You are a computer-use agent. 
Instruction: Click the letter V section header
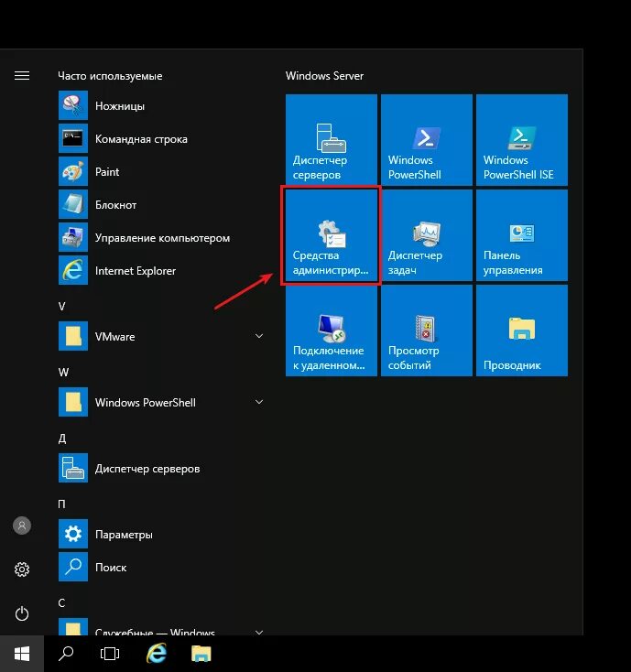click(x=62, y=307)
